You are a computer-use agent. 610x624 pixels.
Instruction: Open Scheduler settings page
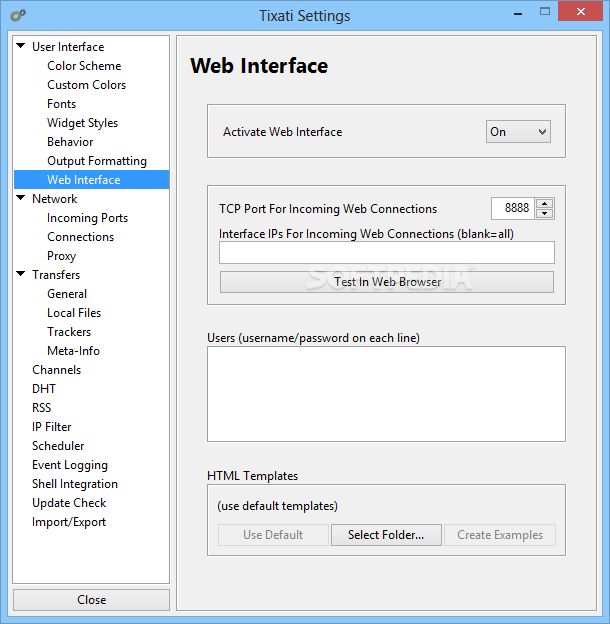click(58, 446)
